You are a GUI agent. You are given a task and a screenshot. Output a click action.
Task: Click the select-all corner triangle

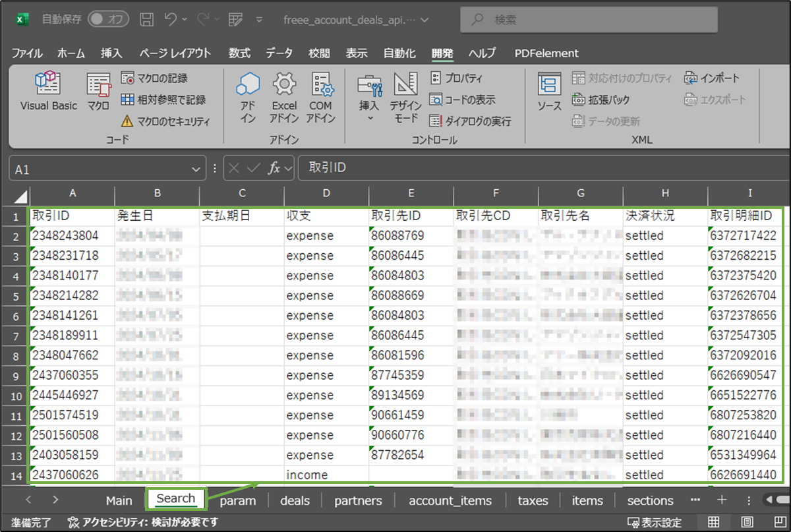point(20,196)
